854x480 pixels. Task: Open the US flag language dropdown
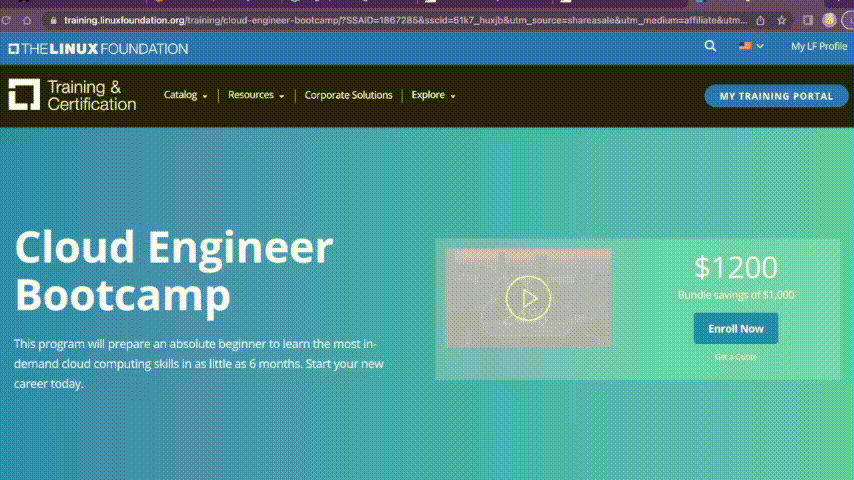751,46
